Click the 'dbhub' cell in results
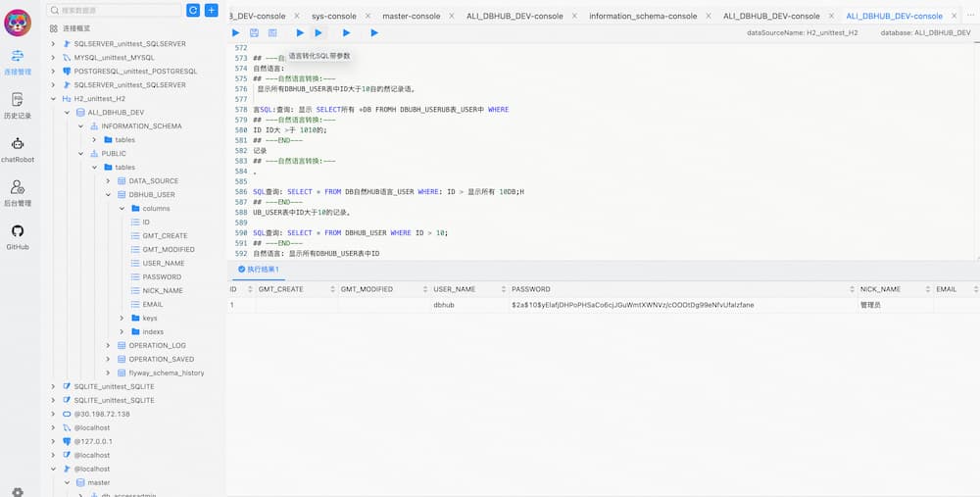 point(444,305)
